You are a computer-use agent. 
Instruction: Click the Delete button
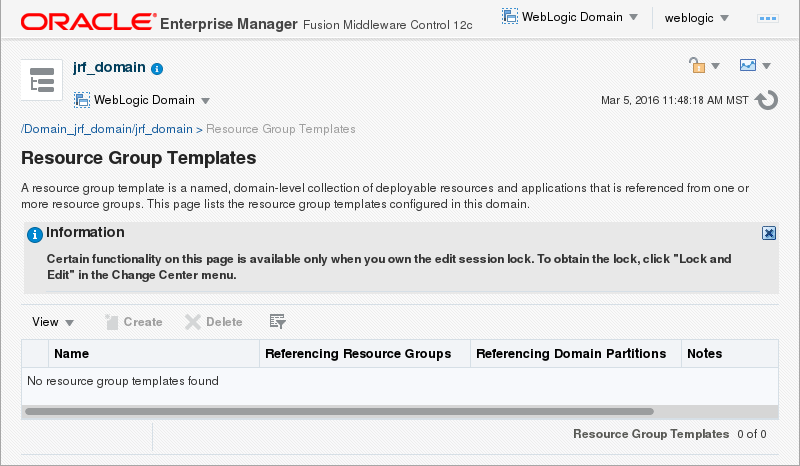click(214, 322)
